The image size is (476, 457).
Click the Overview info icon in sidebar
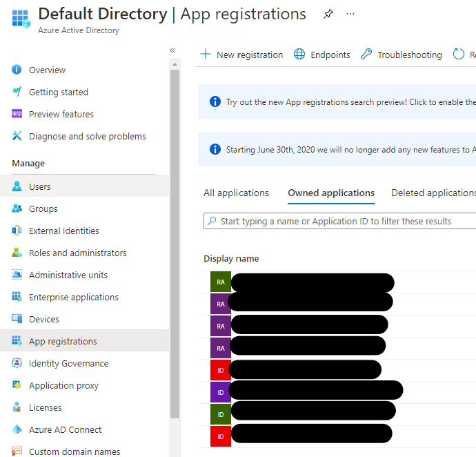(17, 70)
